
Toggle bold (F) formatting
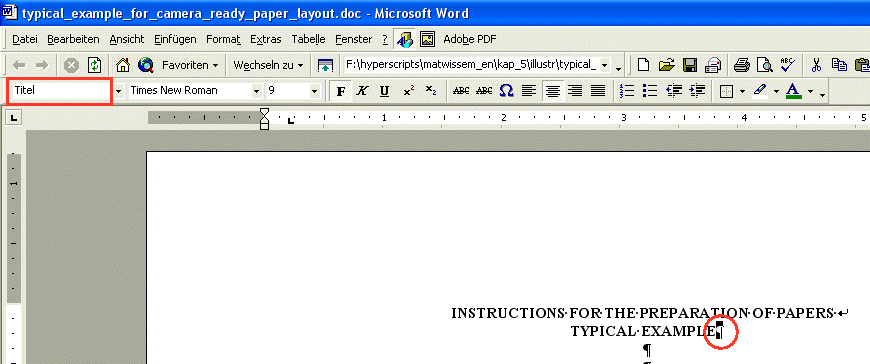pyautogui.click(x=341, y=91)
